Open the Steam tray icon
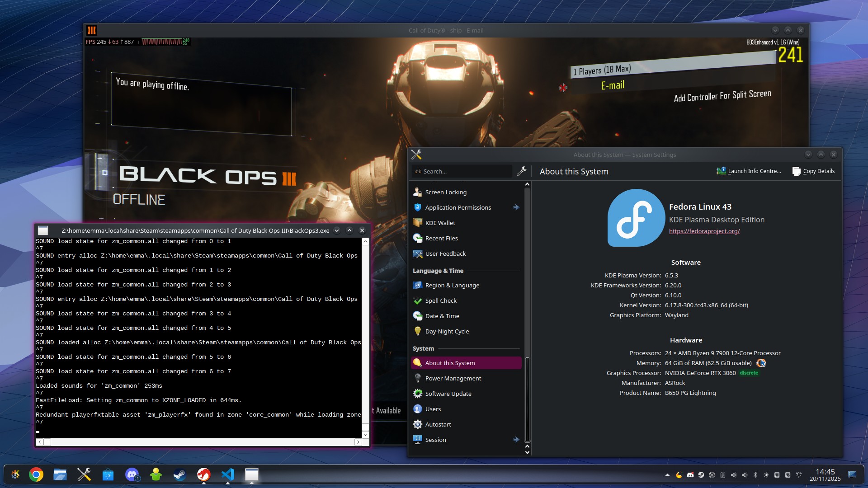Viewport: 868px width, 488px height. point(701,475)
